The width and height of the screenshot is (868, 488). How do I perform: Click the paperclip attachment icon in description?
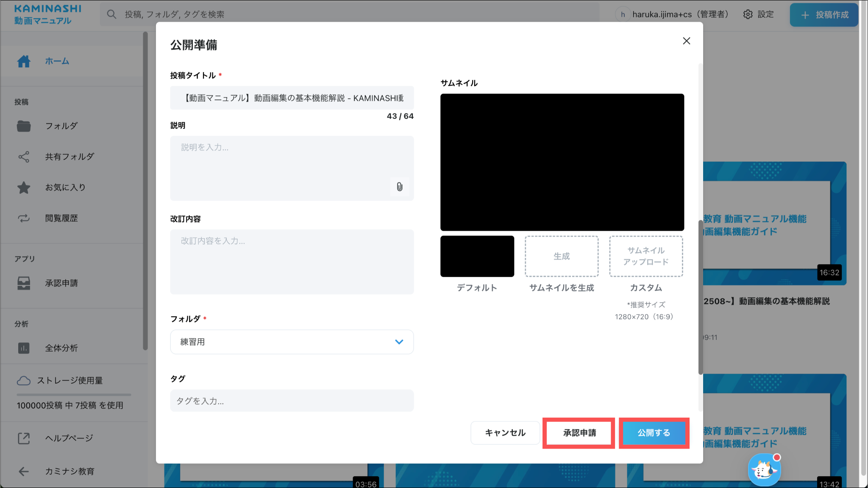(x=399, y=187)
